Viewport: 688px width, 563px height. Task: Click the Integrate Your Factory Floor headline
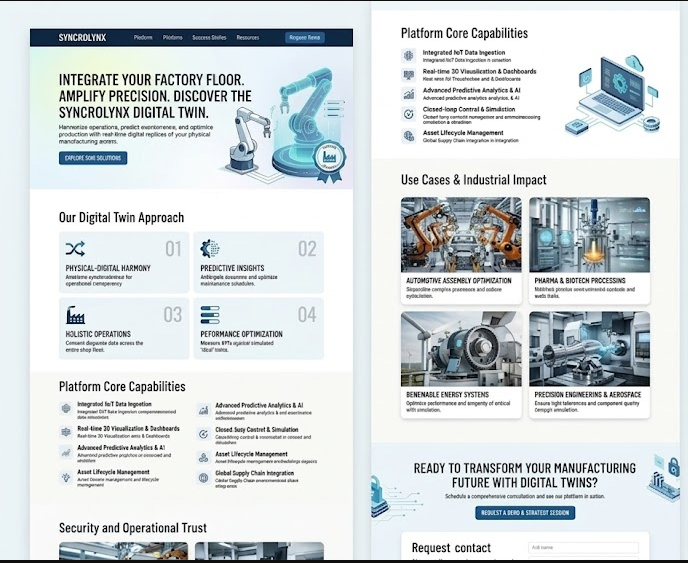point(155,96)
